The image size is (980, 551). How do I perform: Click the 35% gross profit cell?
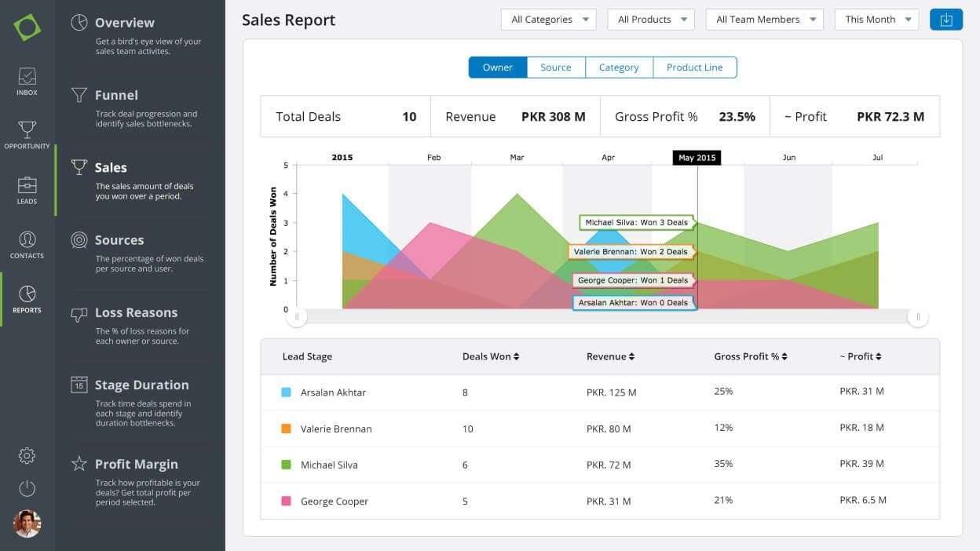coord(723,464)
